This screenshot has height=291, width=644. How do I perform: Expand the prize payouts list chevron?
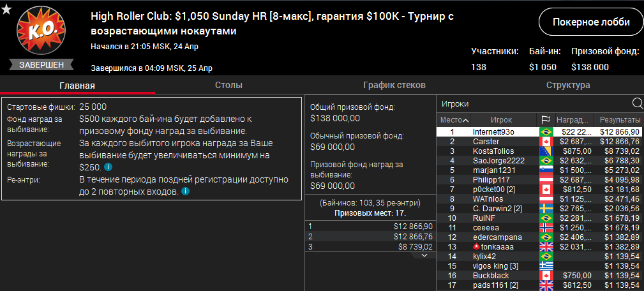(424, 255)
